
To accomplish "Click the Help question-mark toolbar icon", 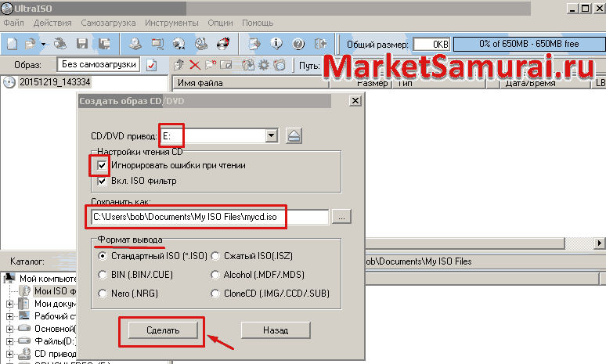I will [298, 44].
